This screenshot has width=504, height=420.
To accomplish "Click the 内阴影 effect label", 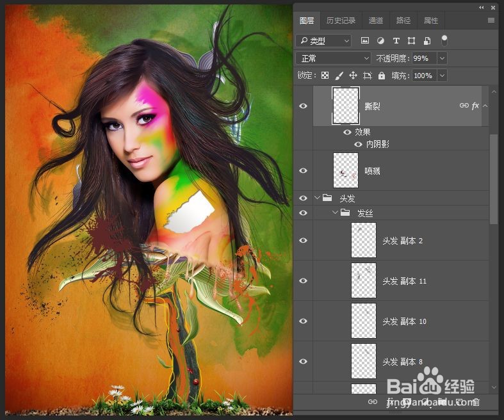I will click(378, 144).
